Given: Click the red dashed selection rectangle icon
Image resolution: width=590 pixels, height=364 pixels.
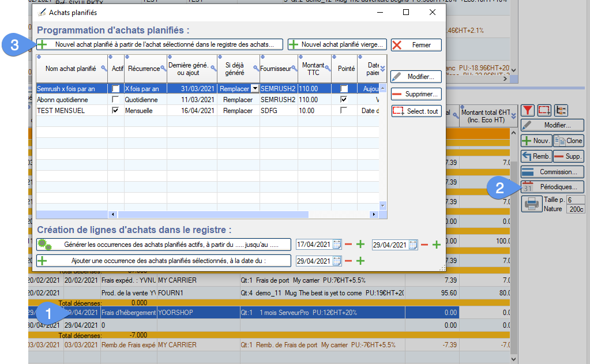Looking at the screenshot, I should (x=544, y=110).
